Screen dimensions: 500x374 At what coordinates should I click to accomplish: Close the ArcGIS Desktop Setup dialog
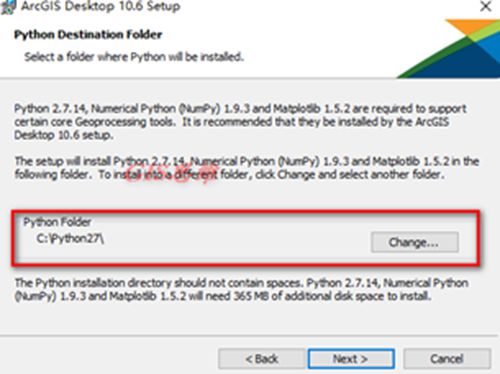click(485, 6)
